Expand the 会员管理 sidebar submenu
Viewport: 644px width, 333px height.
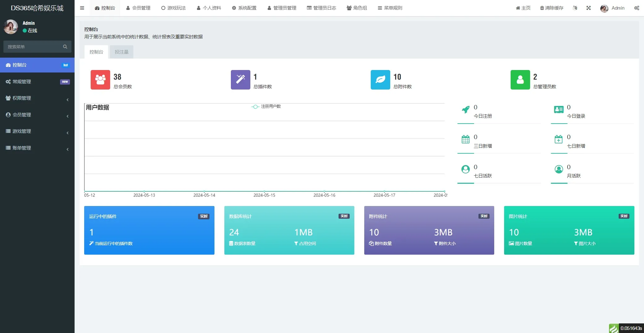point(37,115)
